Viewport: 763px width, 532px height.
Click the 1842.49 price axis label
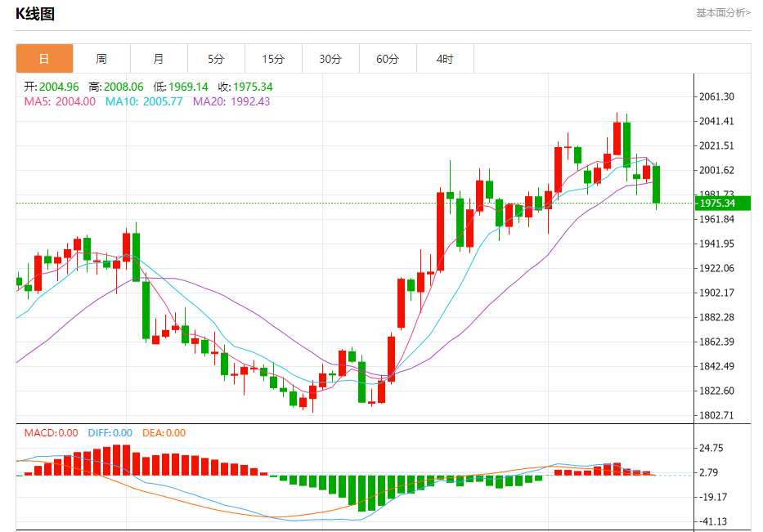click(716, 366)
